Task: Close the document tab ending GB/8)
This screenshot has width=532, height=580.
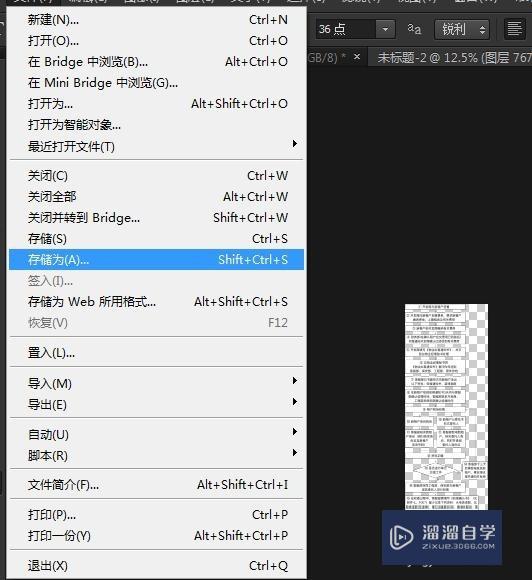Action: pyautogui.click(x=357, y=57)
